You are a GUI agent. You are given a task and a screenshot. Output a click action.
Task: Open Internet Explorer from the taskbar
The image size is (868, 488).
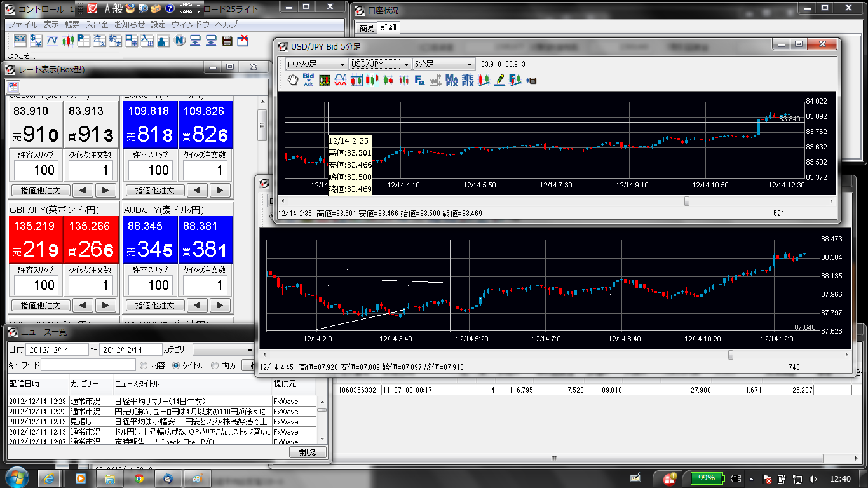coord(50,478)
